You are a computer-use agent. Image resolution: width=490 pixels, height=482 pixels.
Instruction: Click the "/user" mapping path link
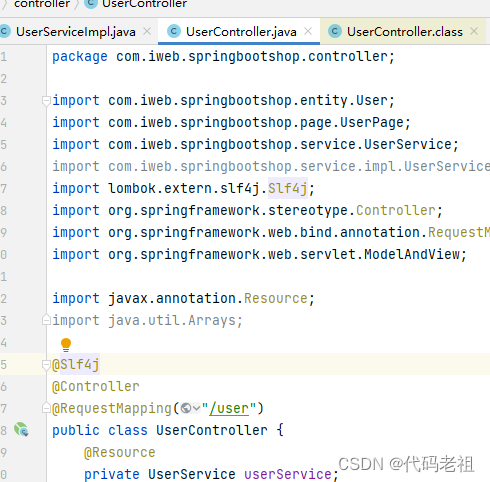pos(229,409)
